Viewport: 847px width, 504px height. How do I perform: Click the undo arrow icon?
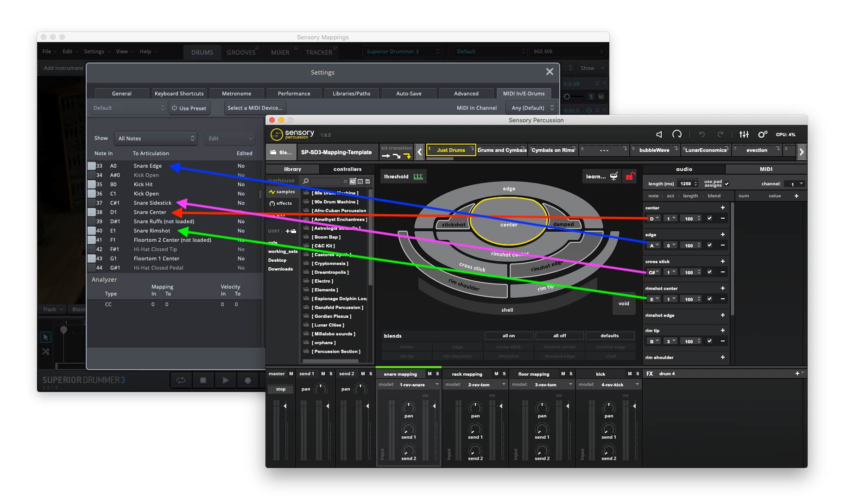pyautogui.click(x=702, y=134)
